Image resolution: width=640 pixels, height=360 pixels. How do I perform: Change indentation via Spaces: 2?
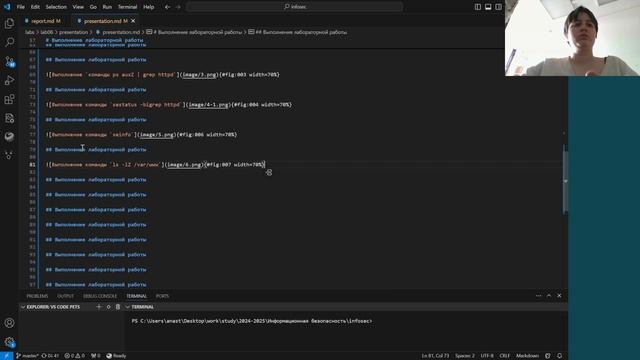coord(465,356)
